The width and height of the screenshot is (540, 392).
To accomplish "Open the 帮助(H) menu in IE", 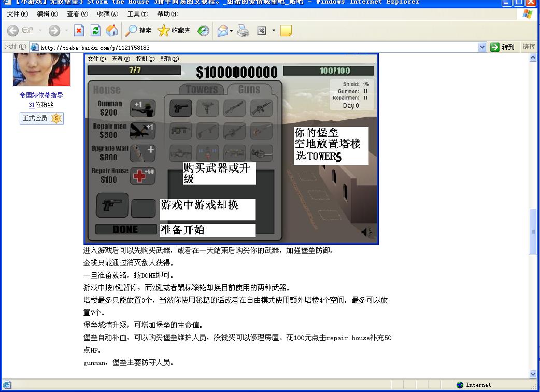I will pos(168,14).
